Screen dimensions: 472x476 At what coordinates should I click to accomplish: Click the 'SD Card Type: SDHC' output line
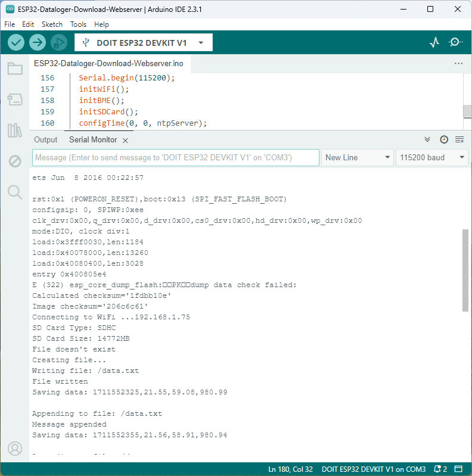[74, 328]
